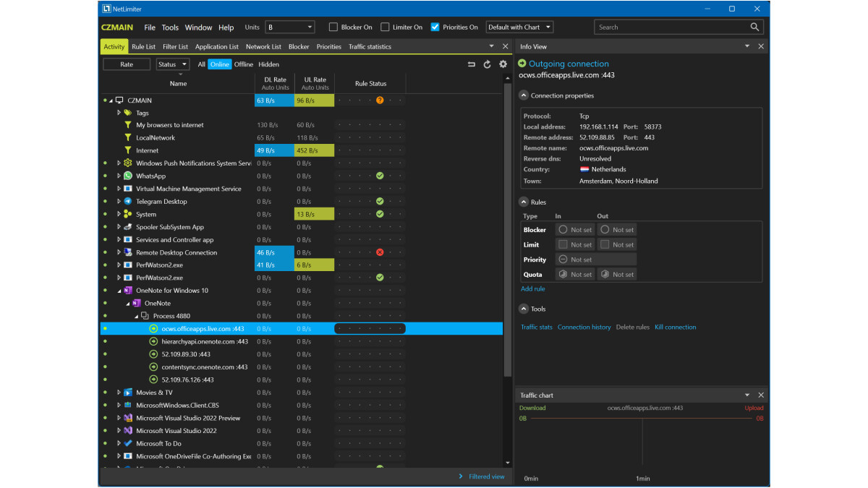The height and width of the screenshot is (488, 868).
Task: Enable the Limiter On checkbox
Action: coord(385,27)
